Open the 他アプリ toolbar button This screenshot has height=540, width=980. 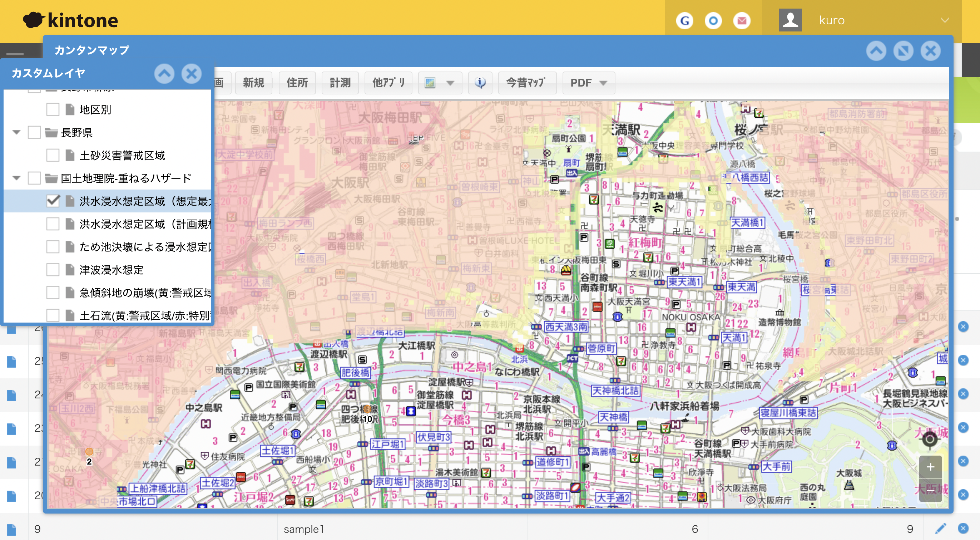pyautogui.click(x=388, y=83)
